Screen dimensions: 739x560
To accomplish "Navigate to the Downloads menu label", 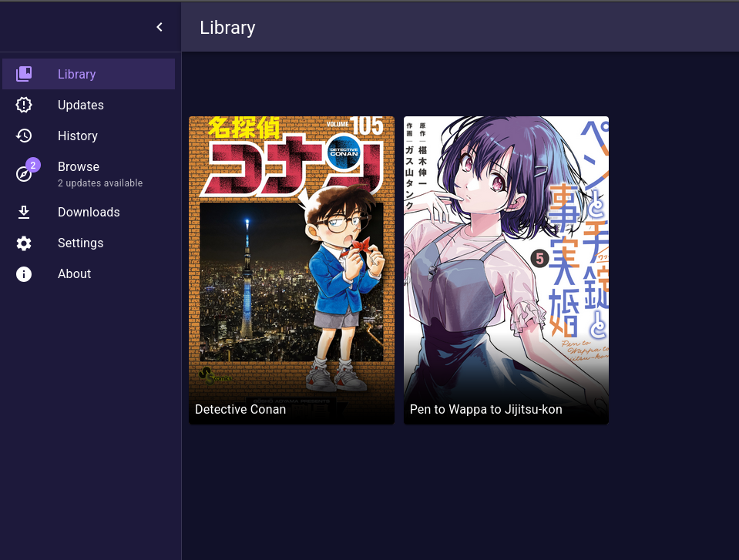I will click(x=89, y=212).
